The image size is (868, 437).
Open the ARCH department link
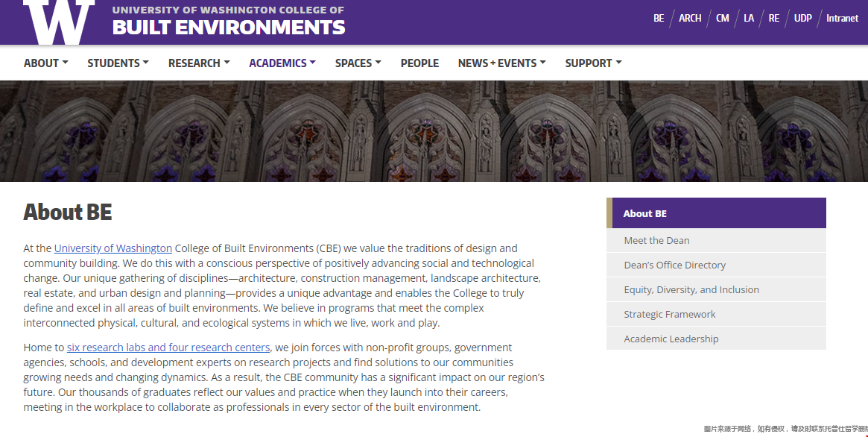tap(690, 19)
